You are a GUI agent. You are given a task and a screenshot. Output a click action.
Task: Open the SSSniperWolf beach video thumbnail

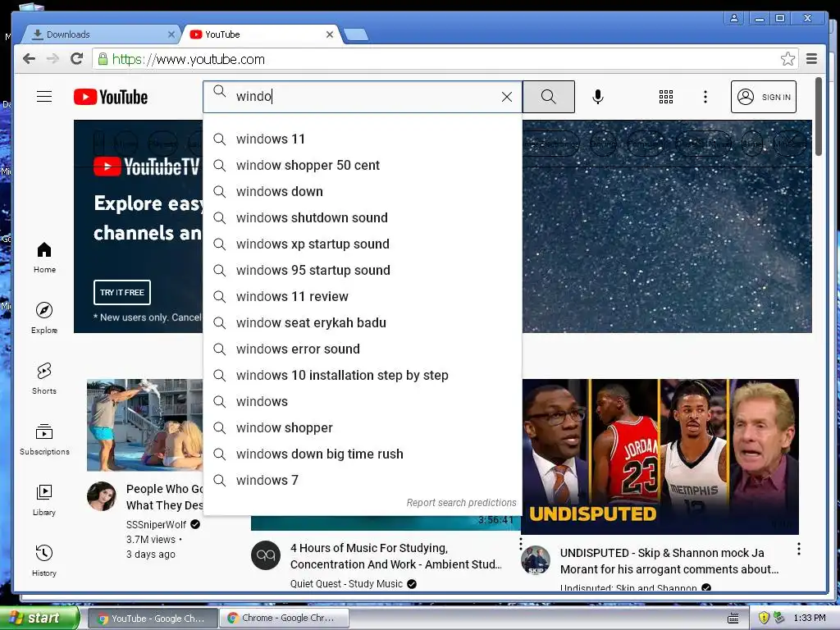click(x=144, y=425)
